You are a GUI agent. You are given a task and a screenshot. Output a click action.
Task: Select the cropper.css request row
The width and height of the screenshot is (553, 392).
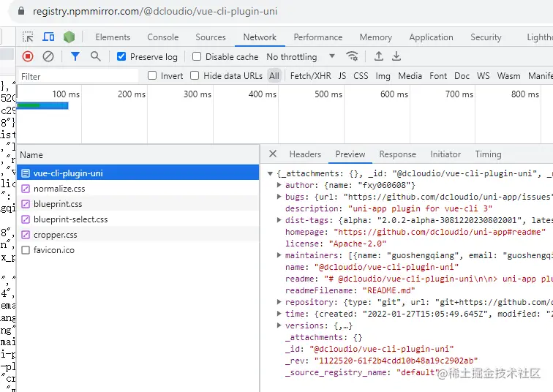tap(138, 235)
